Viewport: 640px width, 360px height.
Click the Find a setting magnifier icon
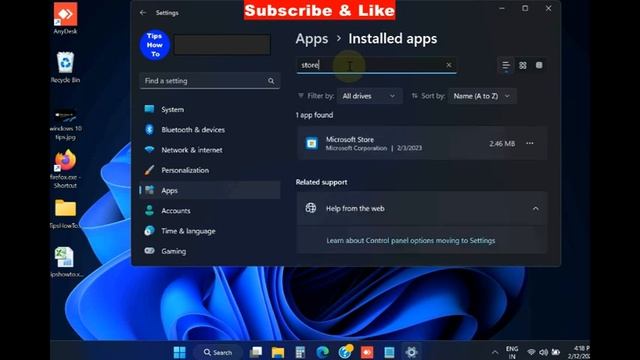[271, 81]
